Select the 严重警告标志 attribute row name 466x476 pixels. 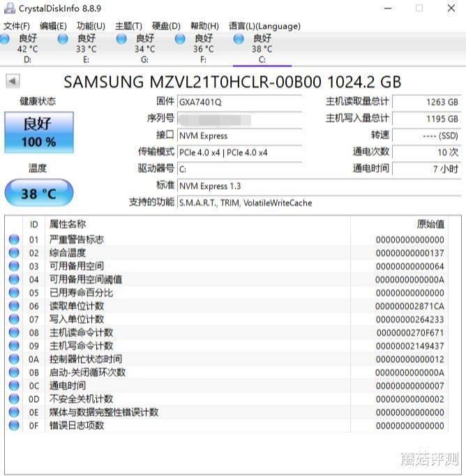pyautogui.click(x=77, y=239)
